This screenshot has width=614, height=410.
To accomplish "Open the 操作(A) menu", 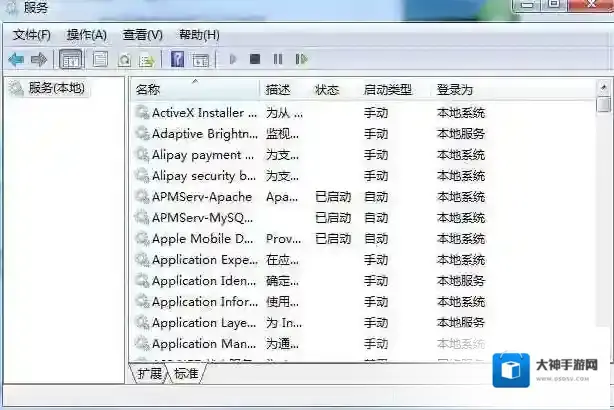I will coord(87,35).
